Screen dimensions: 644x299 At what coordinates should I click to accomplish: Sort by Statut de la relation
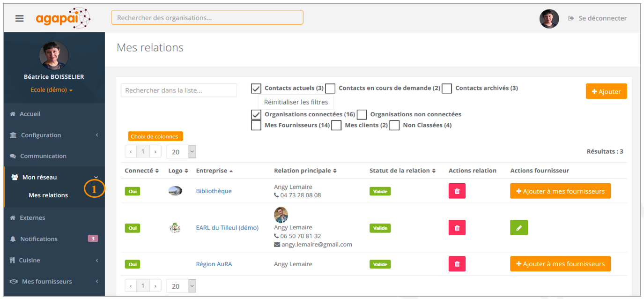403,171
